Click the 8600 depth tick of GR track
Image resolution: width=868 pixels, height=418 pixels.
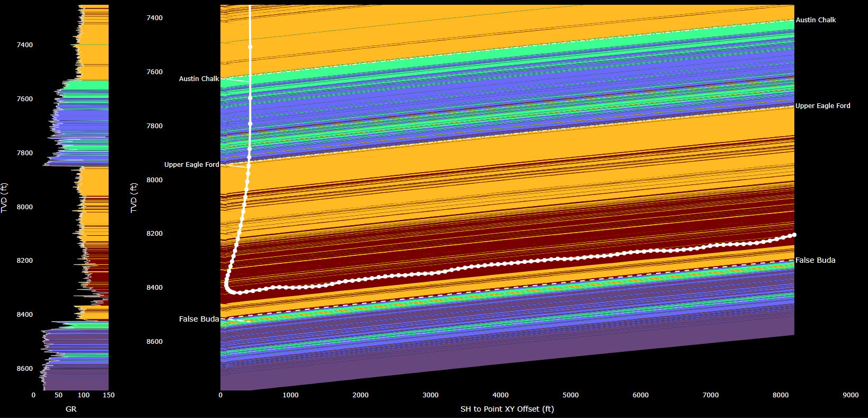coord(24,369)
